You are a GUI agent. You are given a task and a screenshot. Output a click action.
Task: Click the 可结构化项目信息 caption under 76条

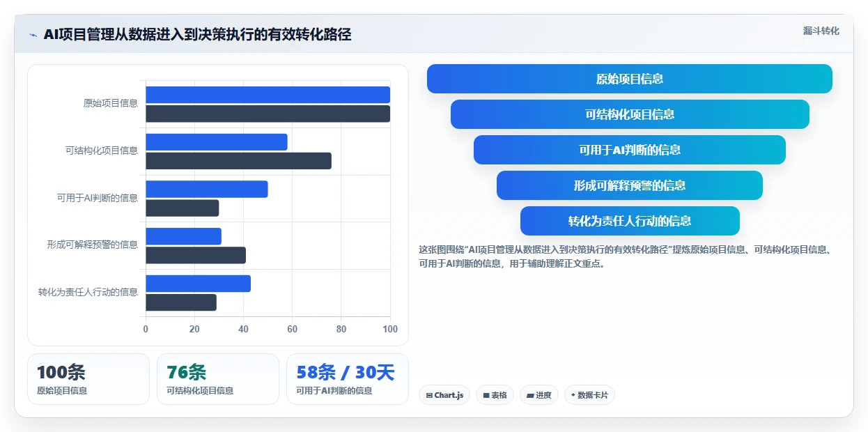200,391
